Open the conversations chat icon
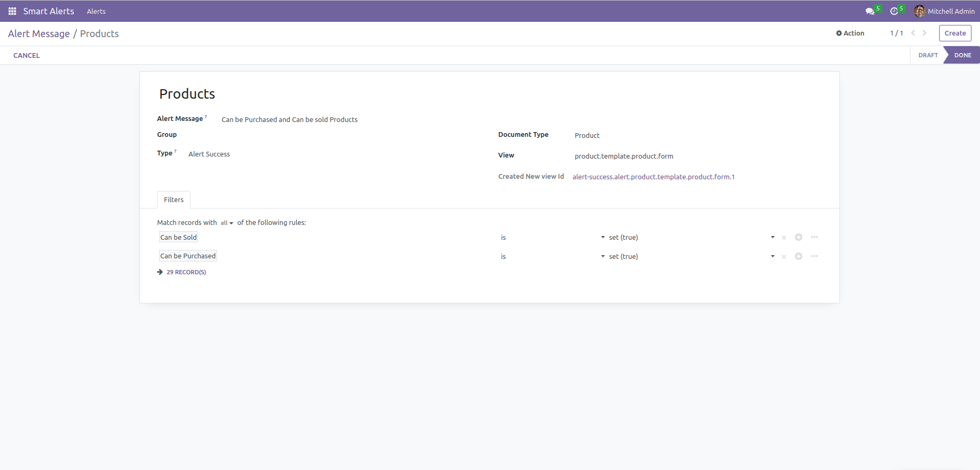The height and width of the screenshot is (470, 980). [870, 11]
